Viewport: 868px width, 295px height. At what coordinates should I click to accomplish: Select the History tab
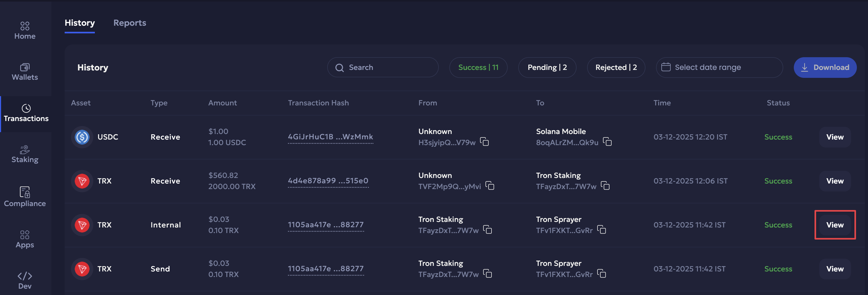(x=79, y=23)
